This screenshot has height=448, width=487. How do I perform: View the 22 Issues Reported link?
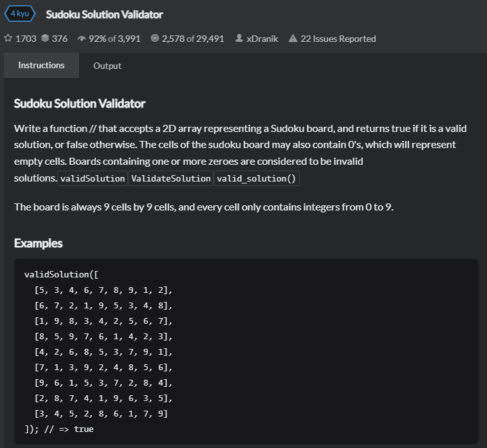338,39
